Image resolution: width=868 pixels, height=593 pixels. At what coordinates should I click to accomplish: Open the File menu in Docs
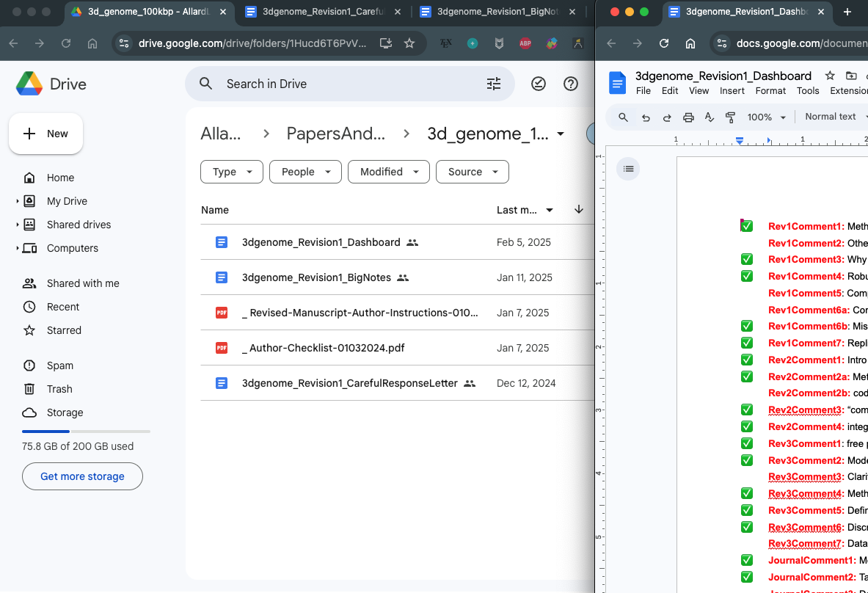coord(643,91)
